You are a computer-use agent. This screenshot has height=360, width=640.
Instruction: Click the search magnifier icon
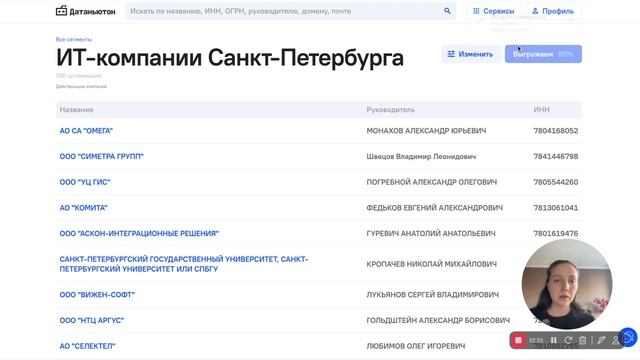pos(447,11)
